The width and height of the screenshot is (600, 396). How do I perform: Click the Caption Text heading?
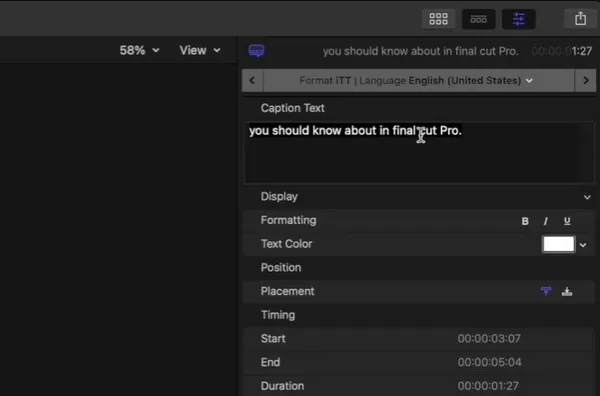tap(292, 108)
